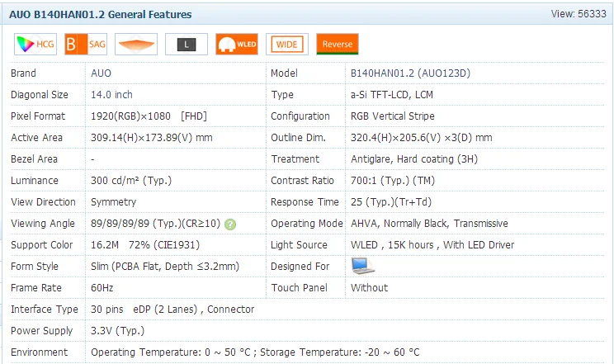Click the Operating Temperature environment value
This screenshot has height=364, width=614.
255,352
